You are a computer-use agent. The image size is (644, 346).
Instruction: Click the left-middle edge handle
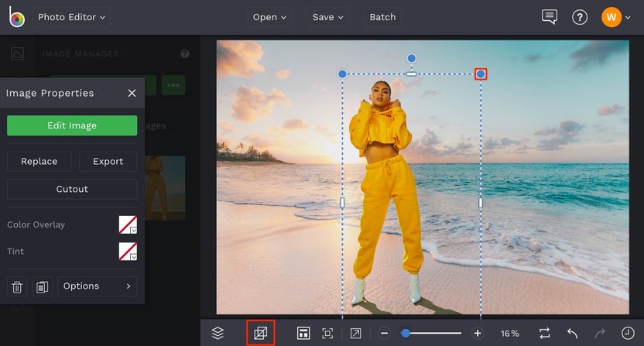[342, 203]
